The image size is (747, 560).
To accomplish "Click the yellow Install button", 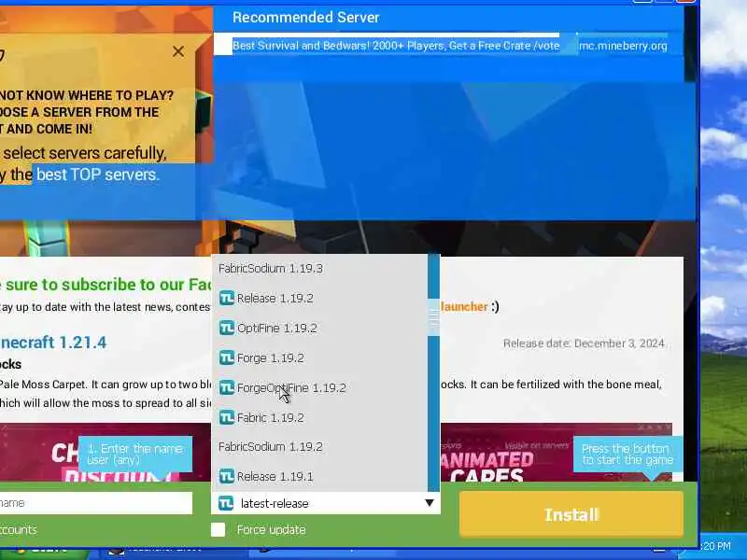I will pos(571,515).
